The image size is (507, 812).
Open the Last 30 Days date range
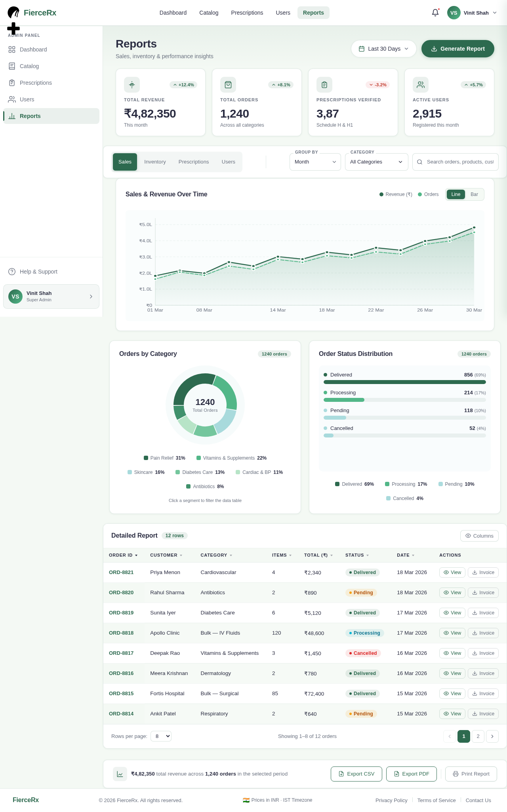(x=384, y=49)
